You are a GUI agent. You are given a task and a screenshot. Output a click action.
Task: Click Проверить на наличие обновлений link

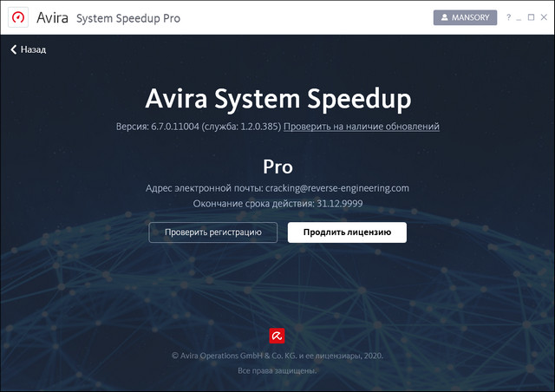[362, 127]
